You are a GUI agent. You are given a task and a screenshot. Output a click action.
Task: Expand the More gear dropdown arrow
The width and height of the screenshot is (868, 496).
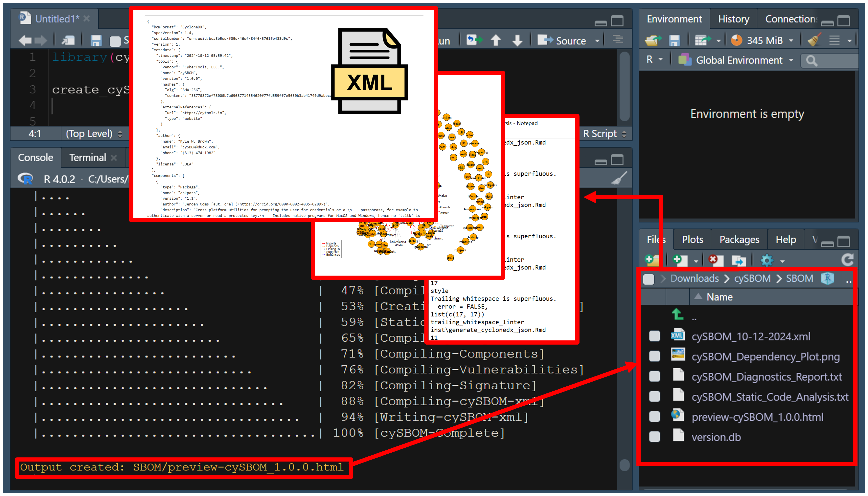tap(783, 261)
